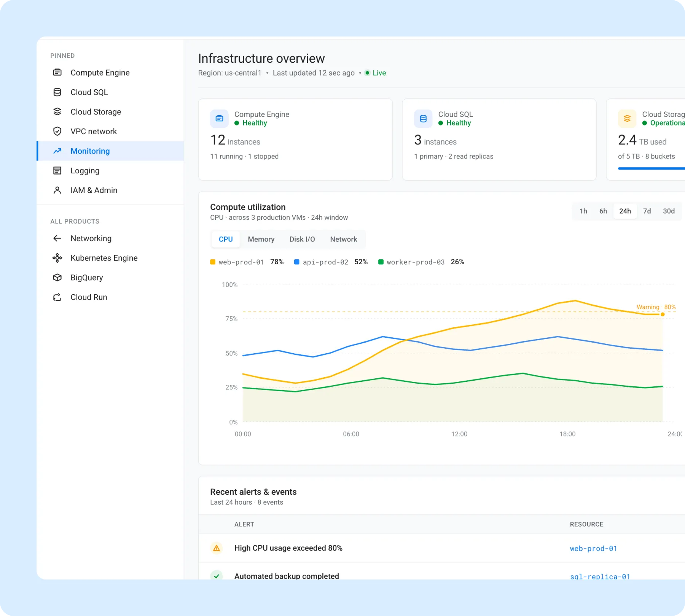Open IAM & Admin person icon
Screen dimensions: 685x616
[57, 190]
